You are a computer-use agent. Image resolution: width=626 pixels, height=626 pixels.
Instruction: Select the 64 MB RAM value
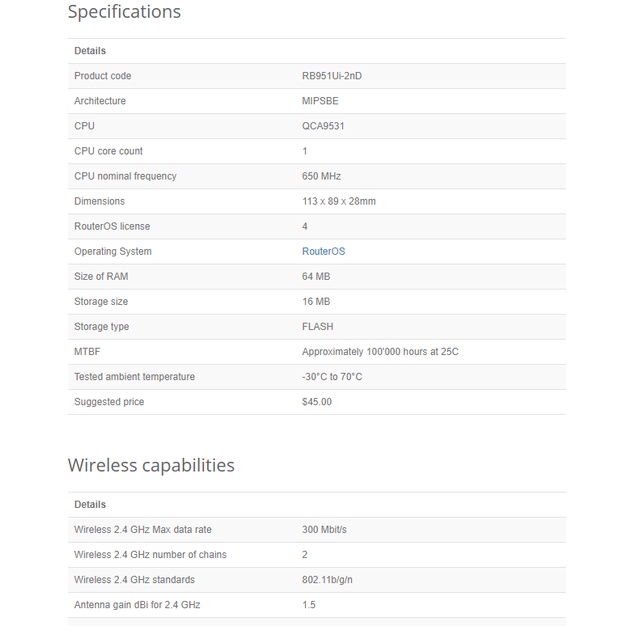click(x=316, y=276)
